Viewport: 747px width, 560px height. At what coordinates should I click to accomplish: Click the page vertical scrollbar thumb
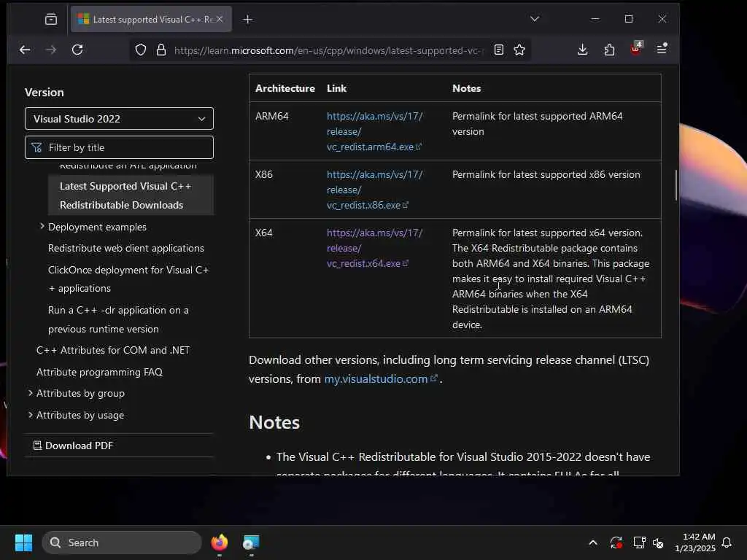[676, 184]
